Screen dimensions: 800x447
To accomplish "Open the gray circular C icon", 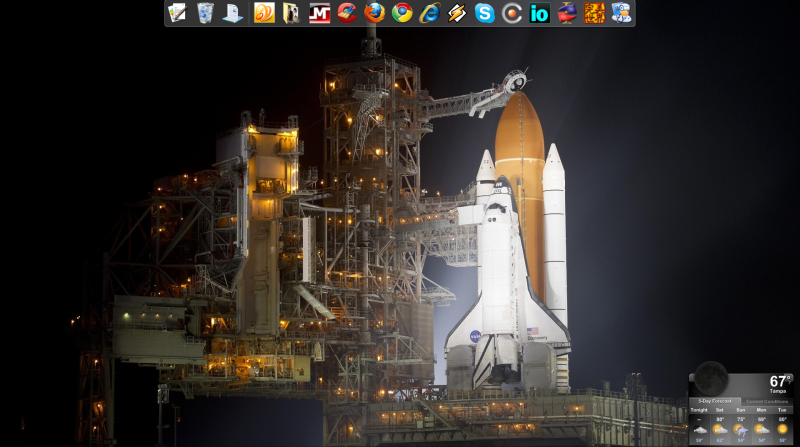I will click(512, 13).
